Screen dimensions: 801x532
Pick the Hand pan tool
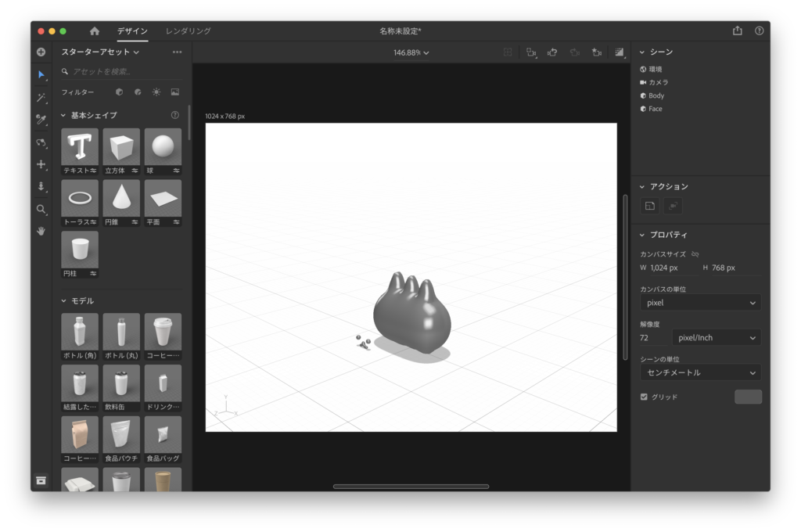41,232
